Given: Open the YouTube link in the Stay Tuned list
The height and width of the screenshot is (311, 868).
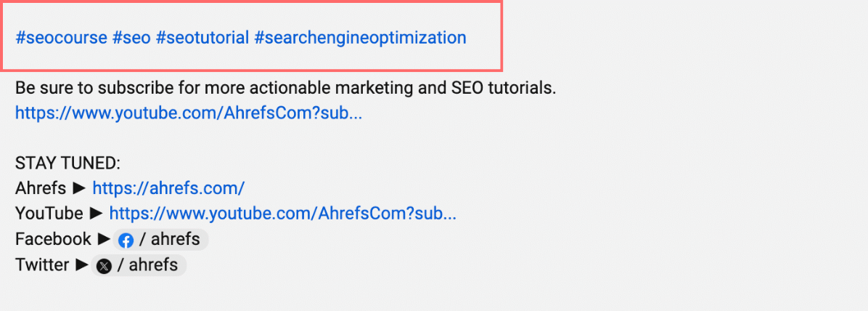Looking at the screenshot, I should point(282,214).
